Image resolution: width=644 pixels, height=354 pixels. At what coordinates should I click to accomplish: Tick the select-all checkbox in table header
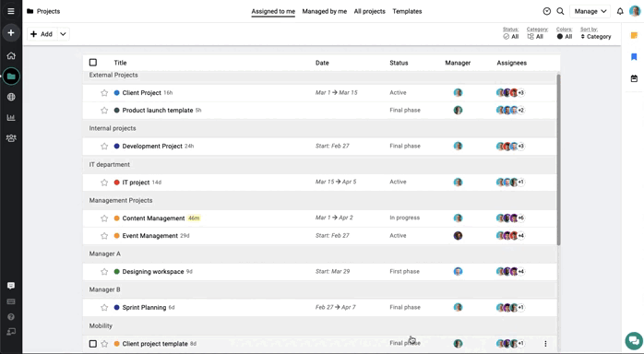(x=93, y=63)
